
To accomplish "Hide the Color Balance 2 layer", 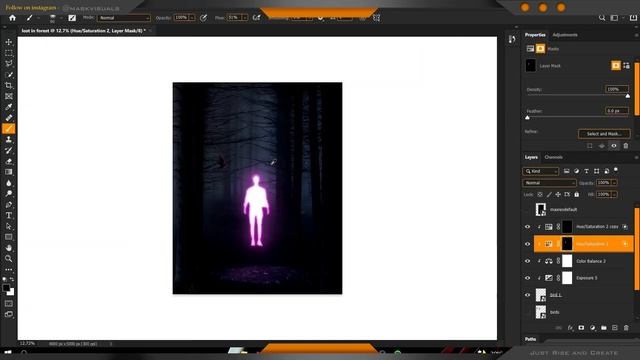I will 527,261.
